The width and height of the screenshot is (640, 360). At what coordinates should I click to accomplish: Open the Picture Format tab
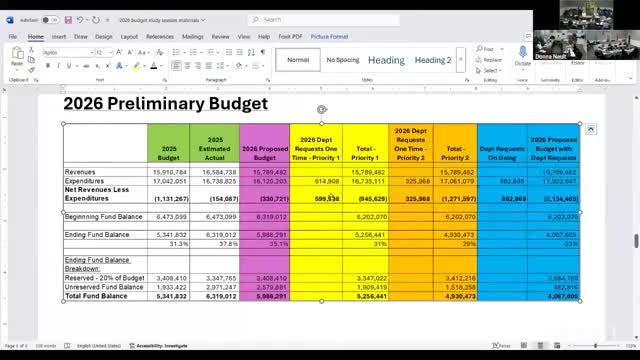coord(329,37)
